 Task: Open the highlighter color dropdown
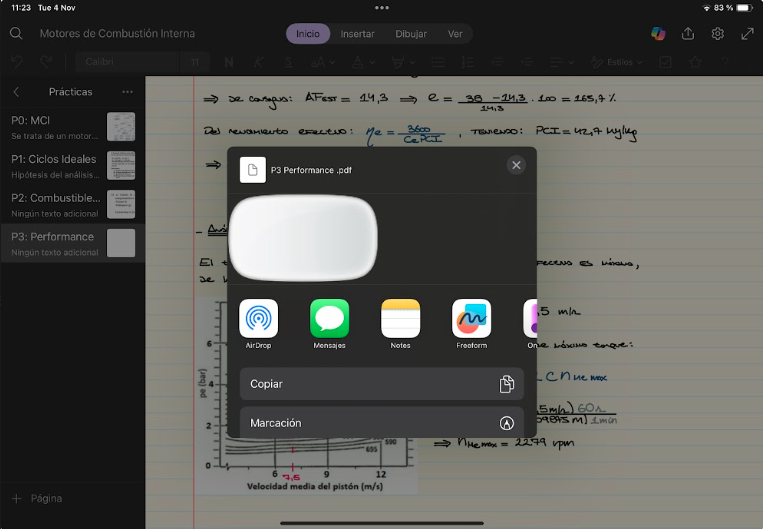point(403,62)
